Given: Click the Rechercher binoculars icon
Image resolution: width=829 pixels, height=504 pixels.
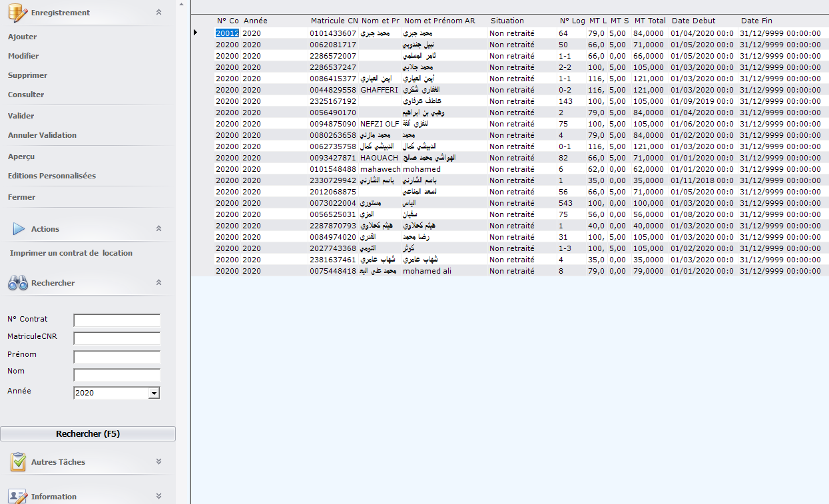Looking at the screenshot, I should pyautogui.click(x=17, y=283).
